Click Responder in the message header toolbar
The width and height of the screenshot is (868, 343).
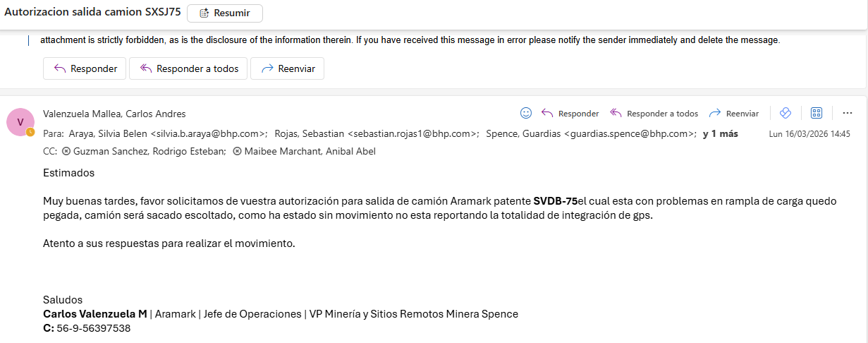(x=570, y=114)
